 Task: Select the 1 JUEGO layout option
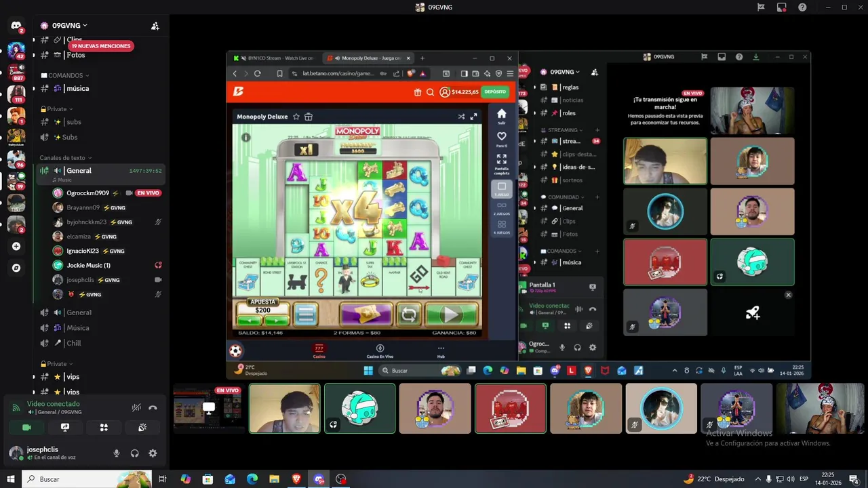pos(501,189)
